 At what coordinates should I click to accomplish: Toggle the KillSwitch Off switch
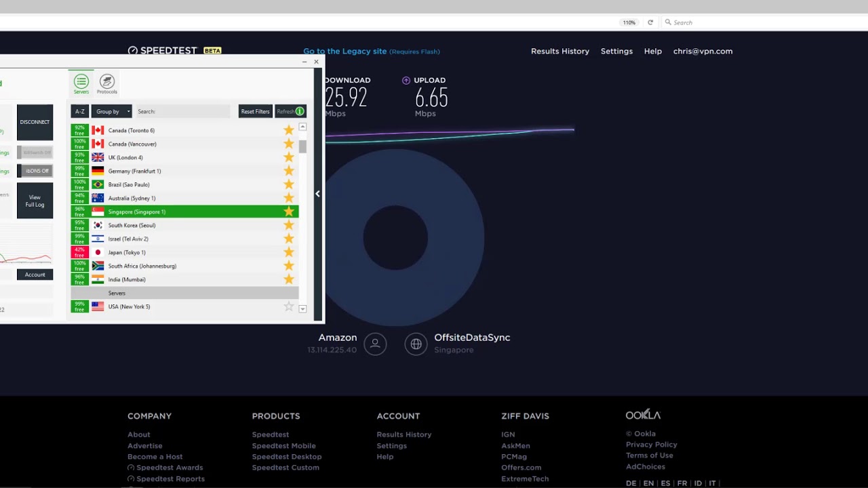point(35,152)
